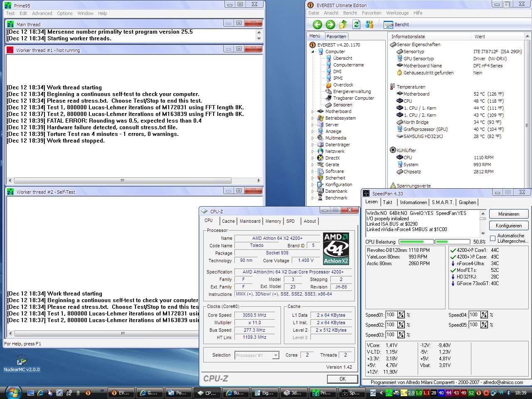Click the users icon in EVEREST toolbar
Image resolution: width=532 pixels, height=399 pixels.
click(369, 25)
